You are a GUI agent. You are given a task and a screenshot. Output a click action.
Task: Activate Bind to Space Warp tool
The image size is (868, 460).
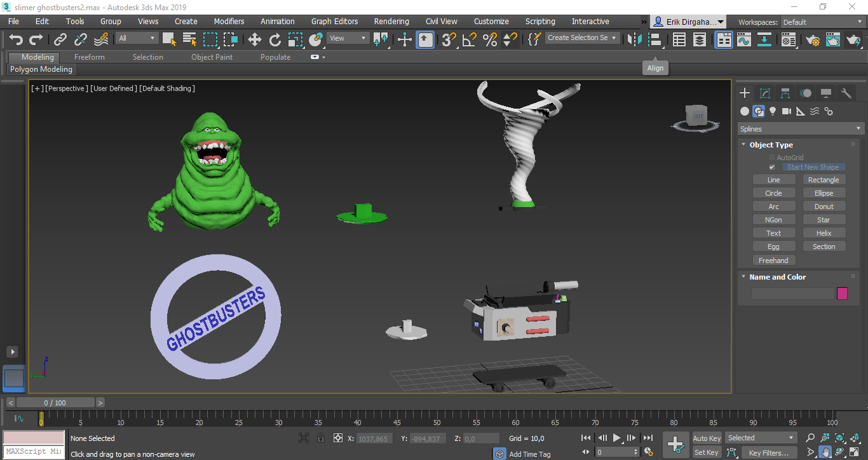pyautogui.click(x=101, y=39)
